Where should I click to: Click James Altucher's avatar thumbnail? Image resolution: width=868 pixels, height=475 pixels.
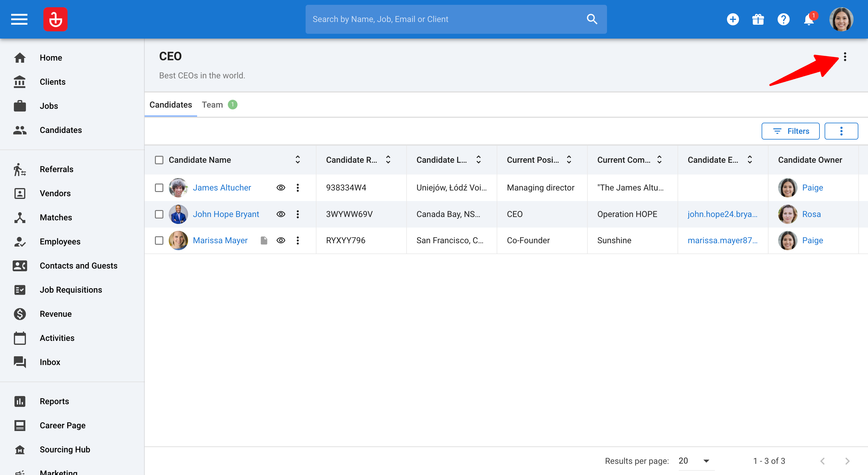tap(178, 188)
